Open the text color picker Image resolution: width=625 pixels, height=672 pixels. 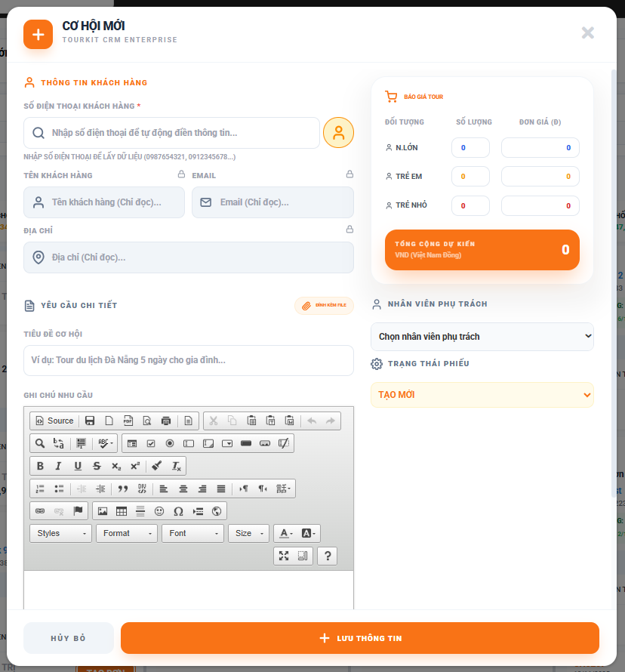(x=285, y=533)
